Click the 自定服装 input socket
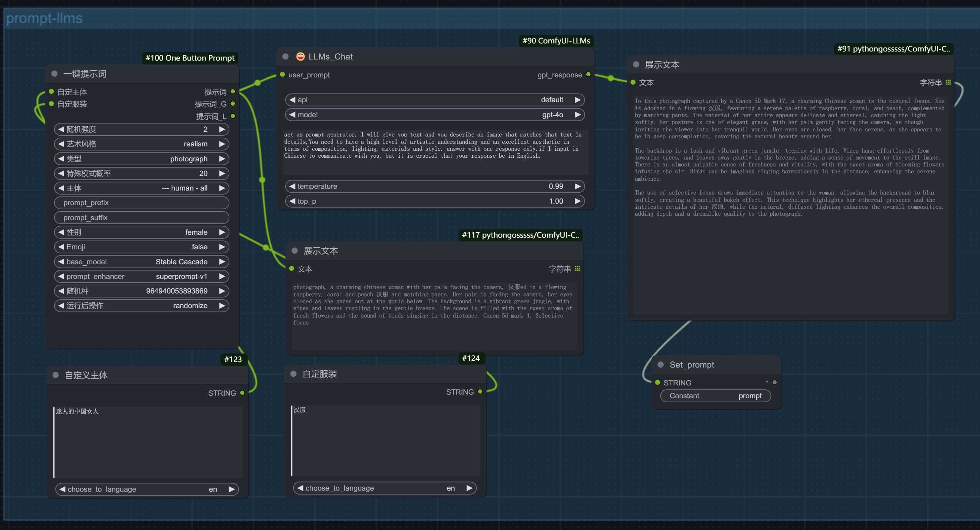The height and width of the screenshot is (530, 980). pyautogui.click(x=52, y=104)
